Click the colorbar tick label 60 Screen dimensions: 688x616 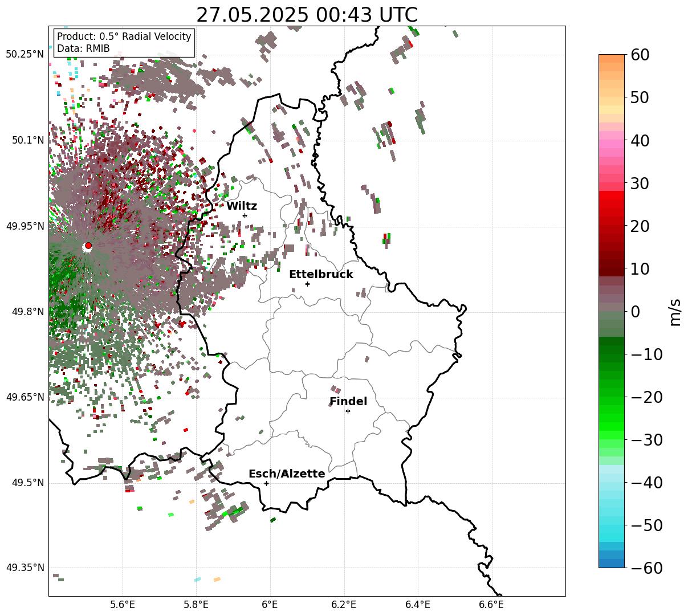[640, 55]
